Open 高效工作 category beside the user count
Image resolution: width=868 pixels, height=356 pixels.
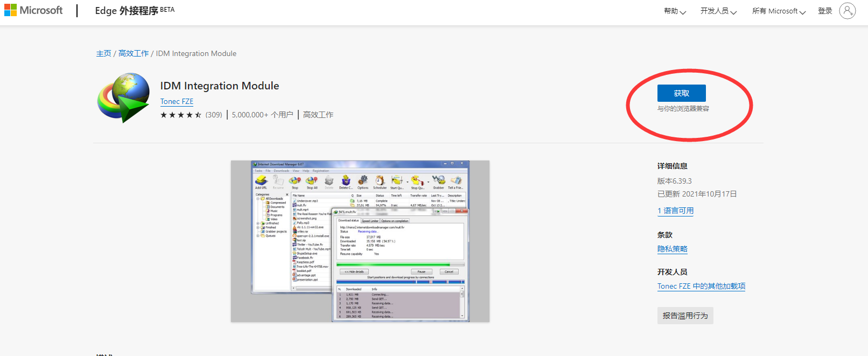click(318, 115)
